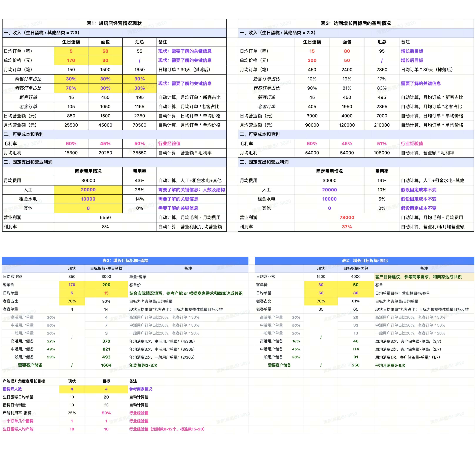Screen dimensions: 476x476
Task: Select the 产能利用率-蛋糕 target value 50%
Action: 106,413
